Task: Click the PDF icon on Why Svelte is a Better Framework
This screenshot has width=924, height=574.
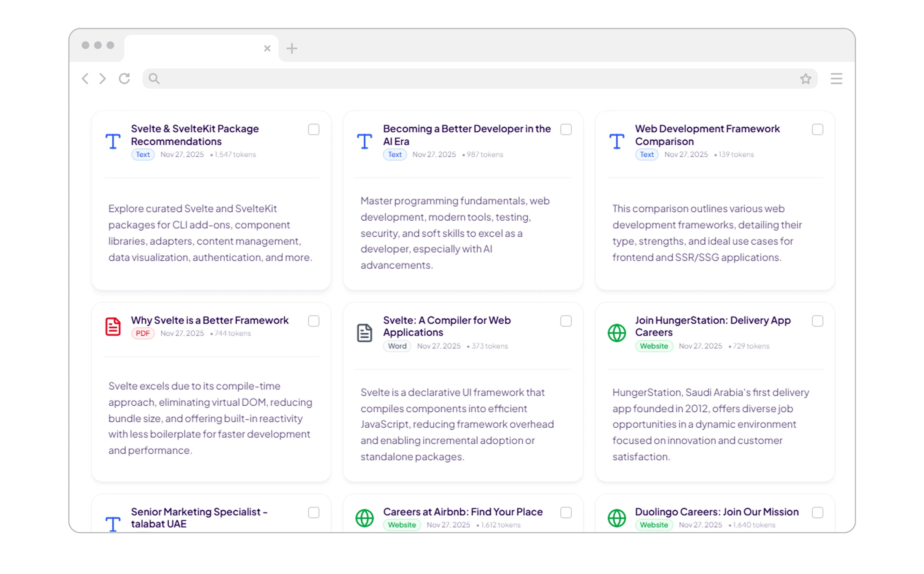Action: point(113,326)
